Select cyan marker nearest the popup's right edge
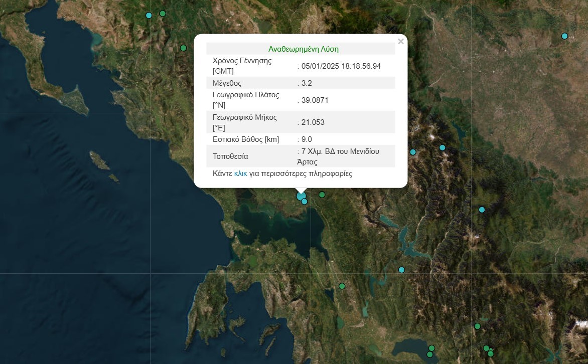Screen dimensions: 588x364 pos(413,152)
